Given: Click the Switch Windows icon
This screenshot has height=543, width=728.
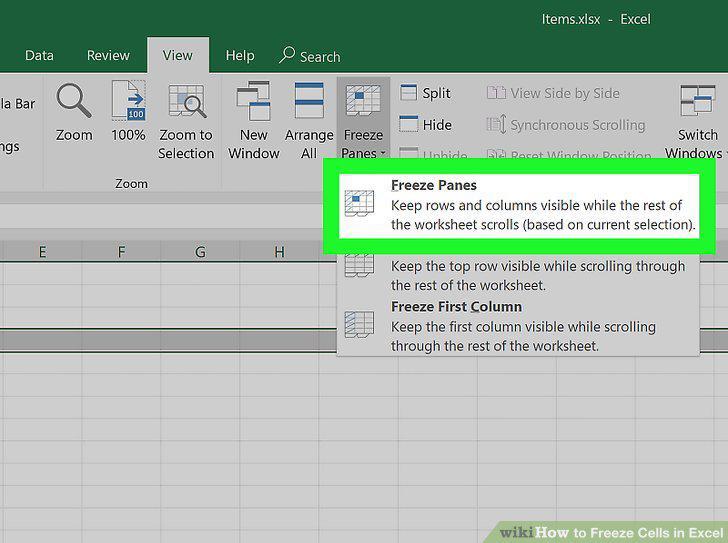Looking at the screenshot, I should pos(697,100).
